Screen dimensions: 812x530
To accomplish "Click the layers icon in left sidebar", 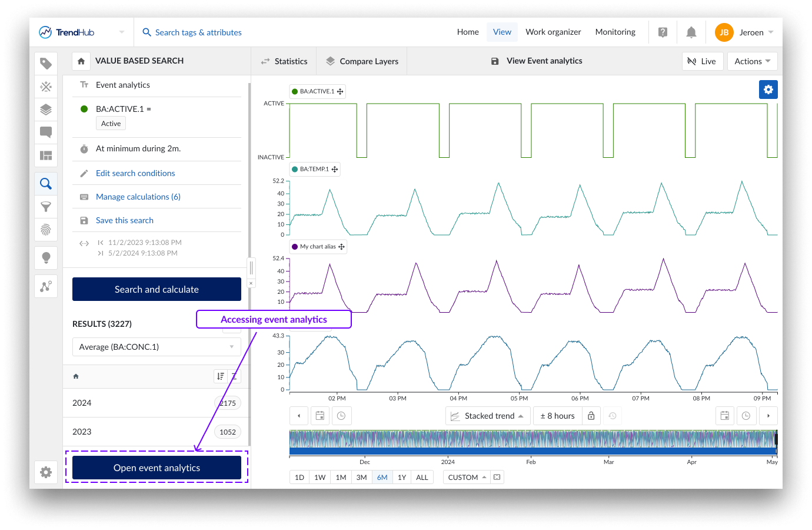I will coord(46,110).
